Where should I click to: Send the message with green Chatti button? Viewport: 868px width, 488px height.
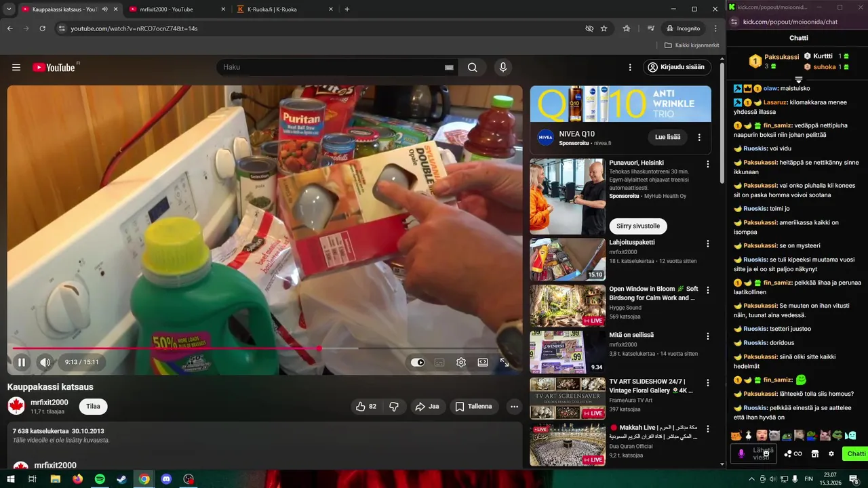tap(856, 453)
